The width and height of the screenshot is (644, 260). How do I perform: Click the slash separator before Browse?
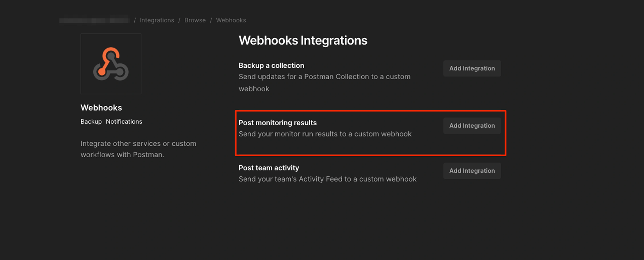179,20
